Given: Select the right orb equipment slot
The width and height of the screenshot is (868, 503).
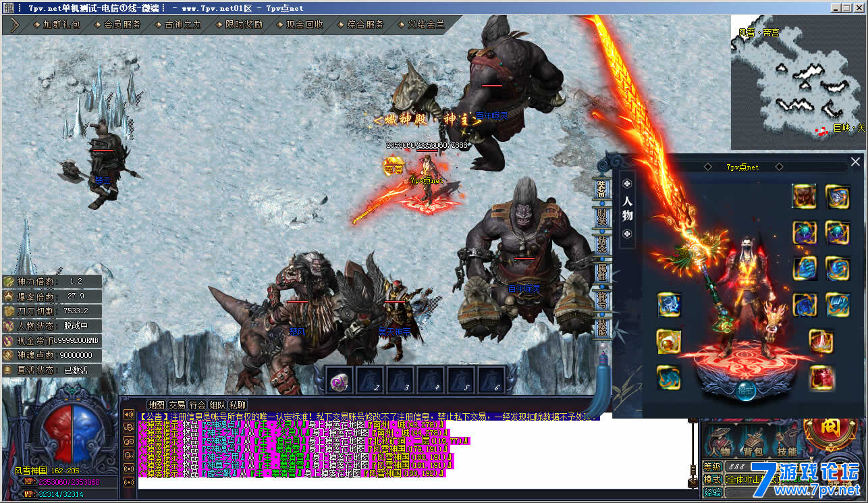Looking at the screenshot, I should pos(838,233).
